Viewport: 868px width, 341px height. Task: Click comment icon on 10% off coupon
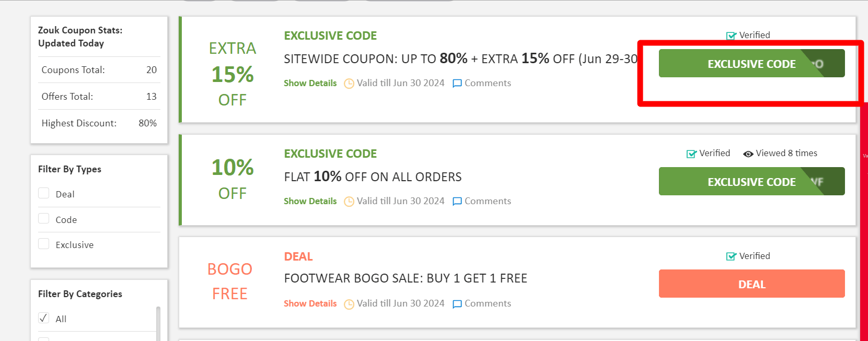[457, 202]
